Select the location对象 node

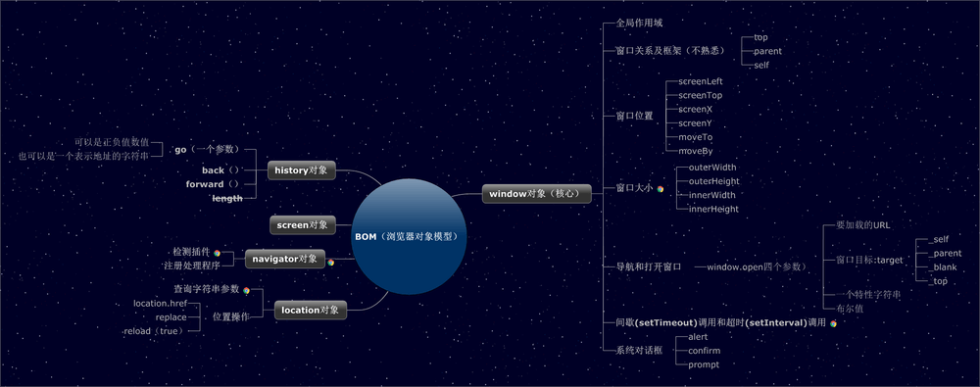[310, 311]
